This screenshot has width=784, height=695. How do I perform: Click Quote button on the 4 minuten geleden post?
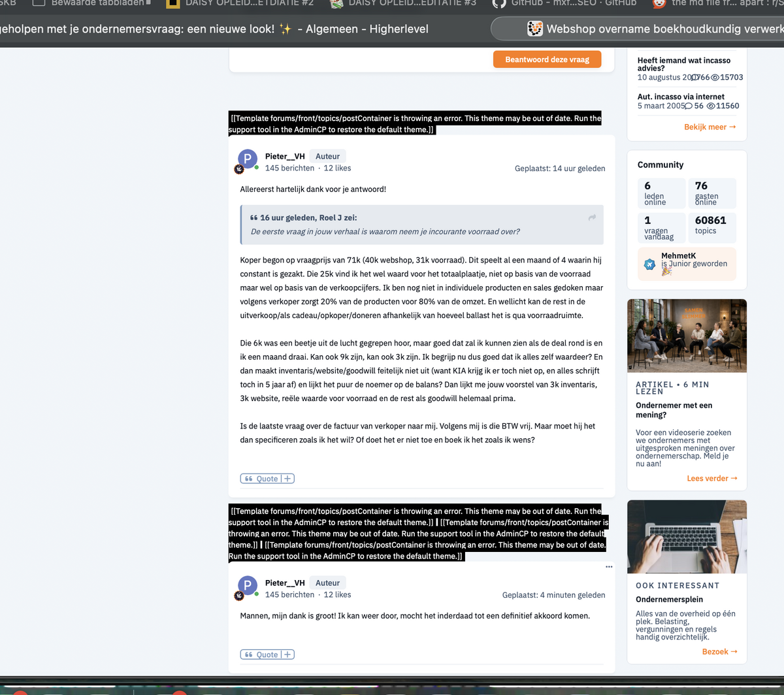[x=261, y=655]
